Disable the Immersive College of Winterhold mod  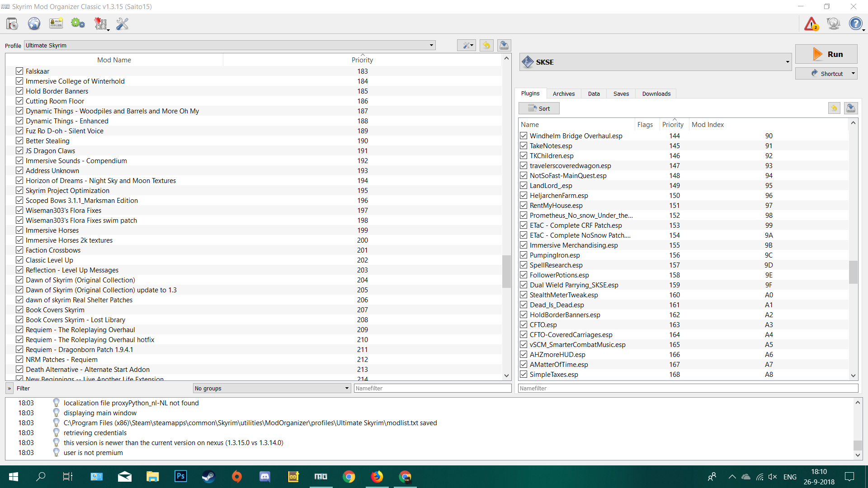click(19, 81)
